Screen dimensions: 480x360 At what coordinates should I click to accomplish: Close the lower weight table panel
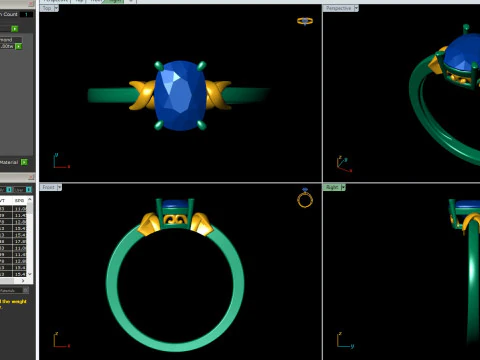pyautogui.click(x=31, y=177)
